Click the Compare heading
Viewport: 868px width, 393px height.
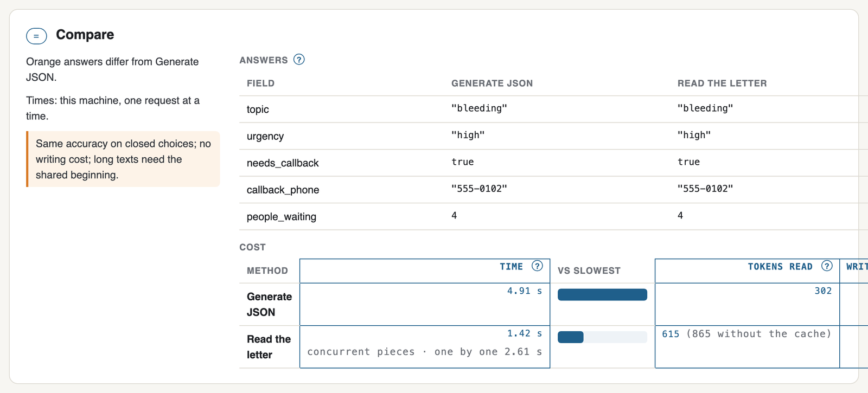85,35
